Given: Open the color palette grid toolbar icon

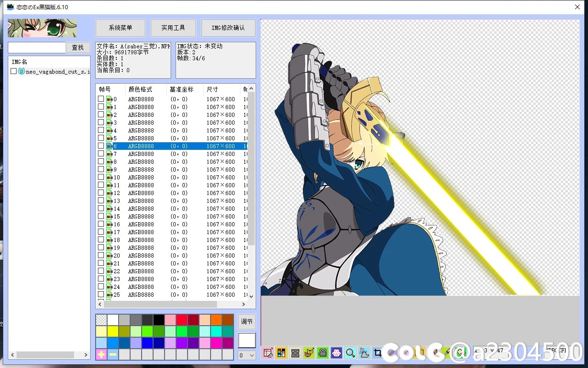Looking at the screenshot, I should click(x=281, y=353).
